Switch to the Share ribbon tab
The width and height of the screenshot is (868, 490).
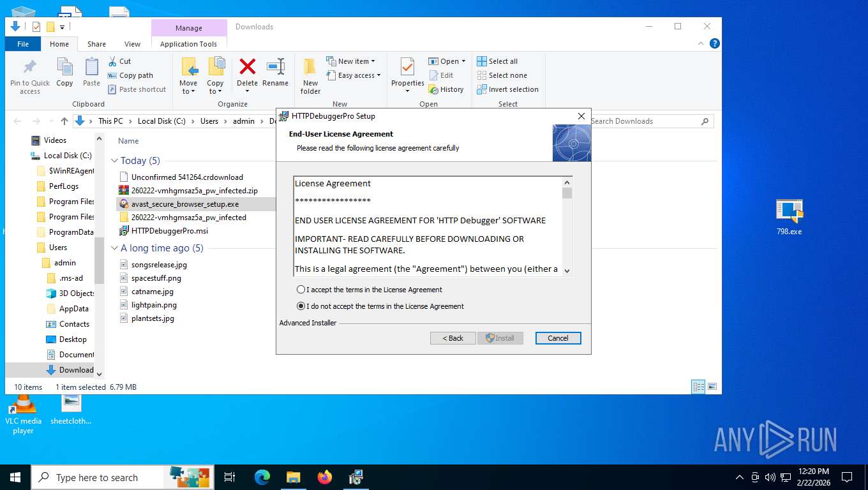[x=96, y=44]
